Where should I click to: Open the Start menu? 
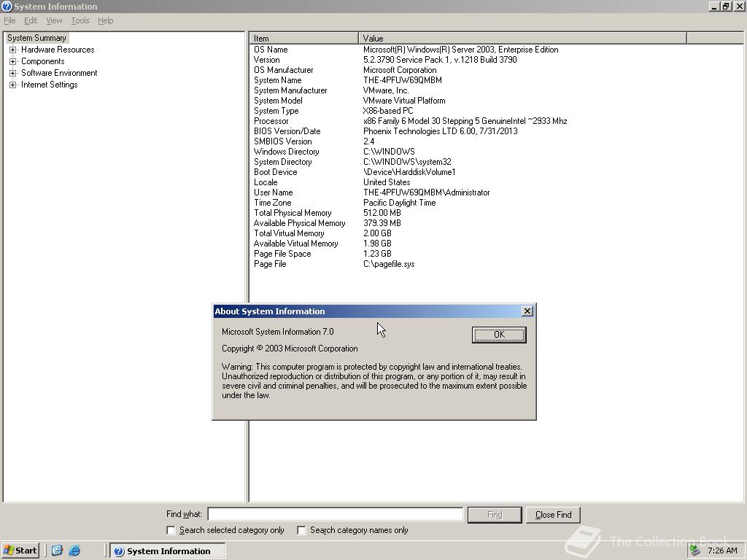pos(20,551)
